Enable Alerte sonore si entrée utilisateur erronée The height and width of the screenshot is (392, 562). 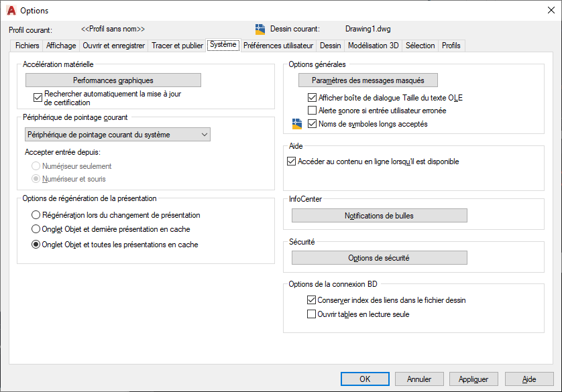tap(312, 111)
